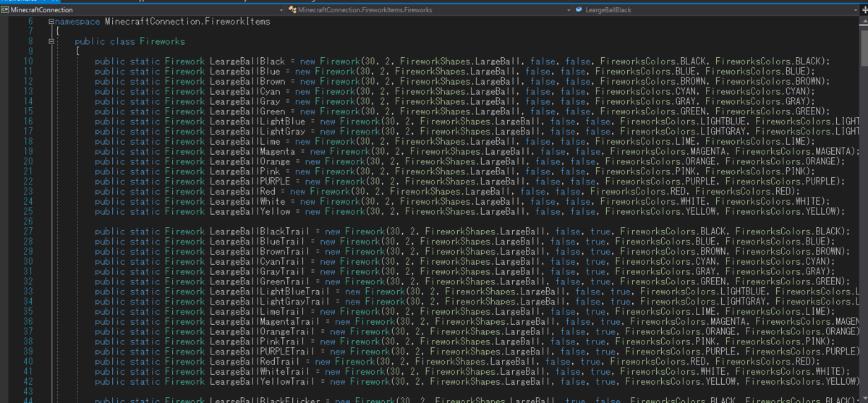Click the identifier LeargeBallBrown on line 12
868x403 pixels.
pos(247,82)
